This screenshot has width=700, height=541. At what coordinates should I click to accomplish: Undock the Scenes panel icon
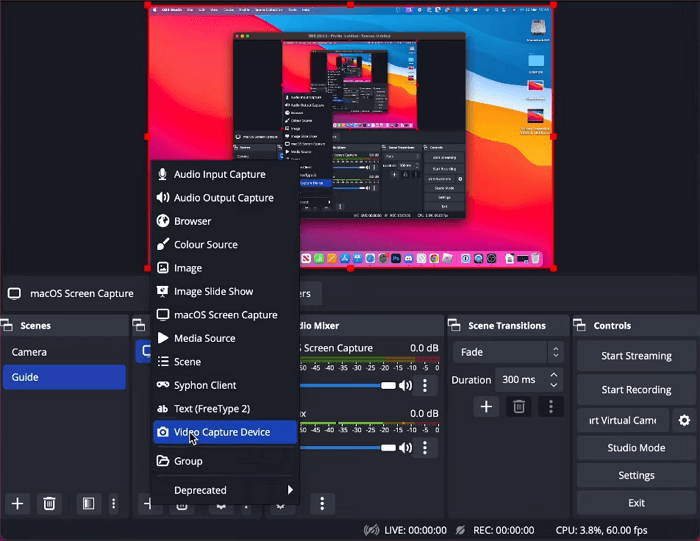click(x=7, y=325)
